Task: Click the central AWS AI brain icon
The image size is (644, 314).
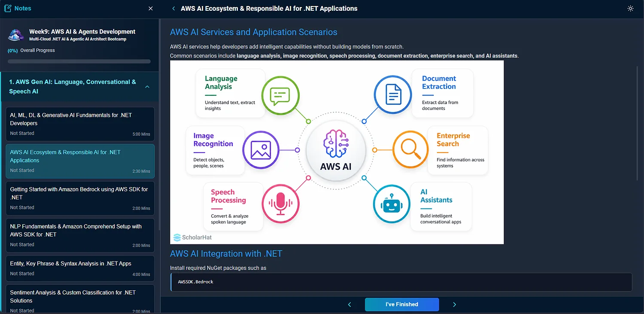Action: tap(336, 144)
